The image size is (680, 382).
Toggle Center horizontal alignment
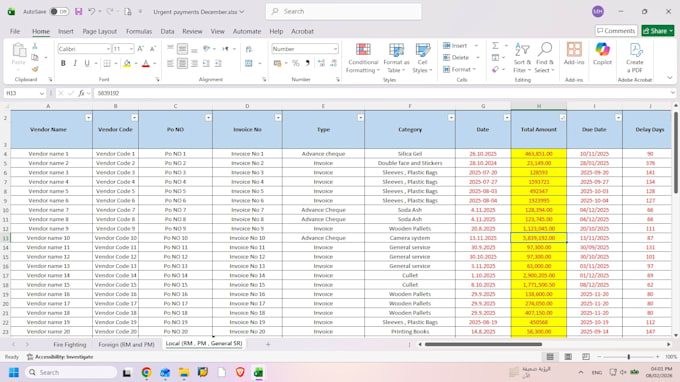183,63
